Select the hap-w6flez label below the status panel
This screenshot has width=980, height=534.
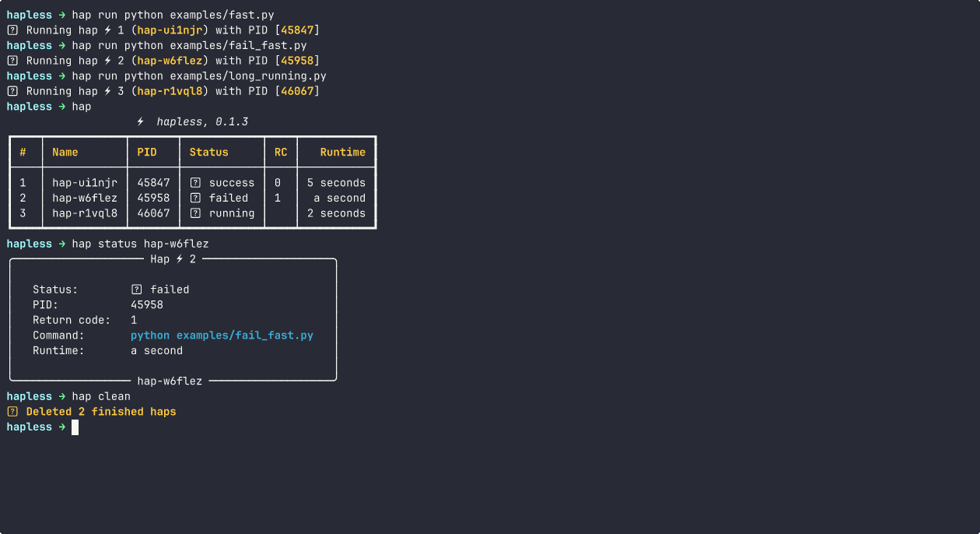click(170, 381)
